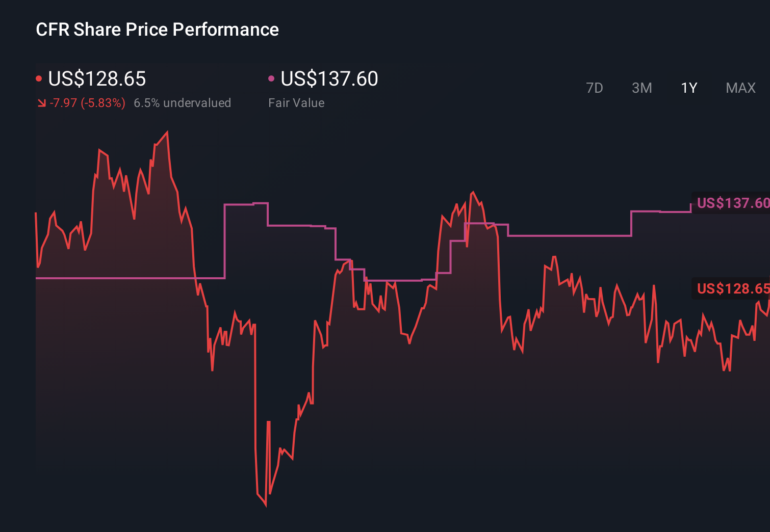Screen dimensions: 770x532
Task: Switch to the 3M time range
Action: coord(641,88)
